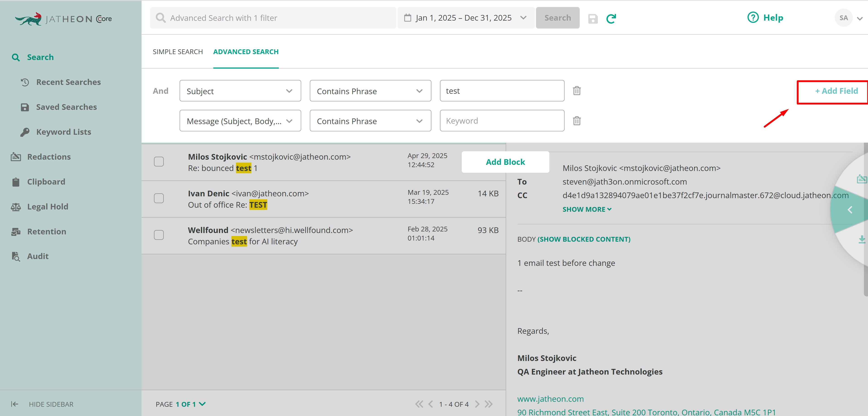Click the magnifier icon in the search bar
The width and height of the screenshot is (868, 416).
coord(161,18)
